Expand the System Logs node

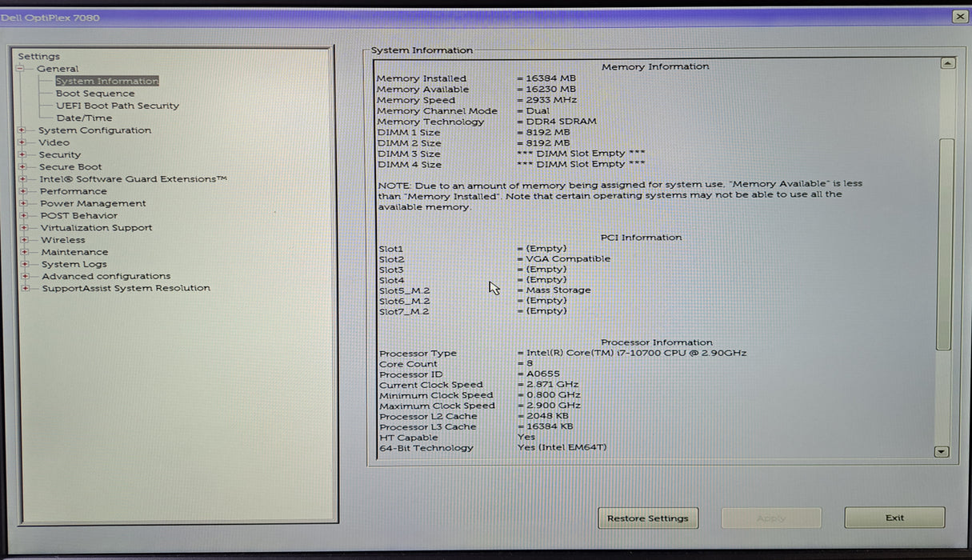25,264
